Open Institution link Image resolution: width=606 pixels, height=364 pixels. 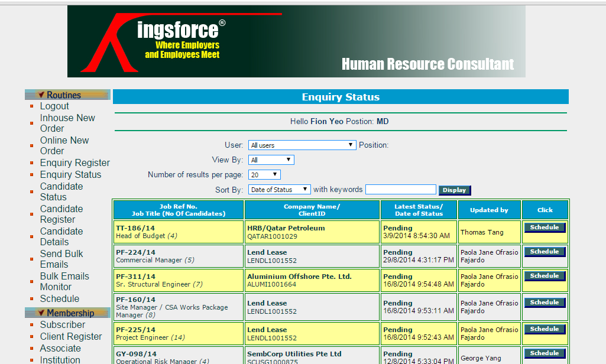[x=60, y=360]
